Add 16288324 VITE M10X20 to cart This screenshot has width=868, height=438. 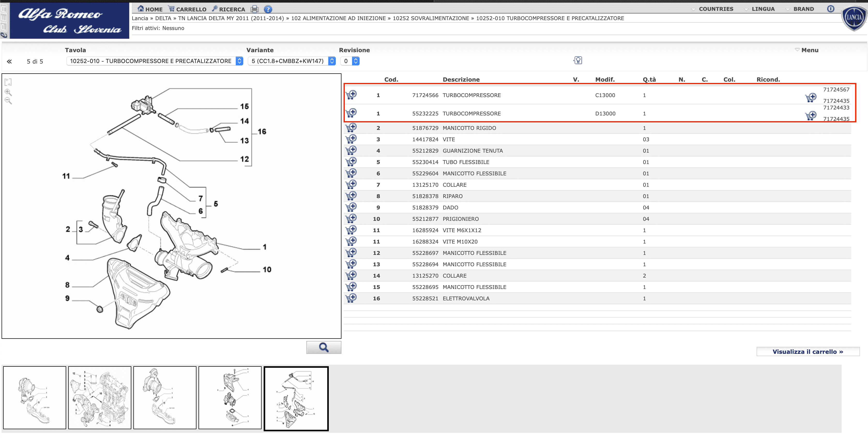pos(351,241)
